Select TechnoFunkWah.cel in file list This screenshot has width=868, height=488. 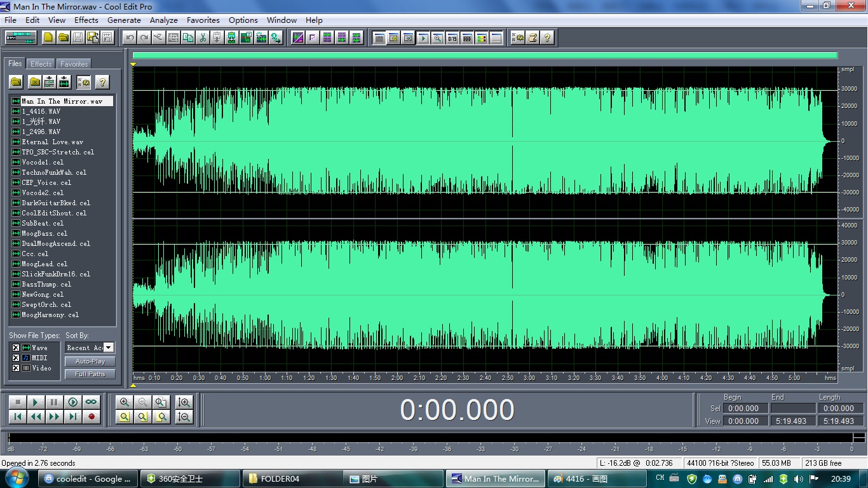point(54,172)
